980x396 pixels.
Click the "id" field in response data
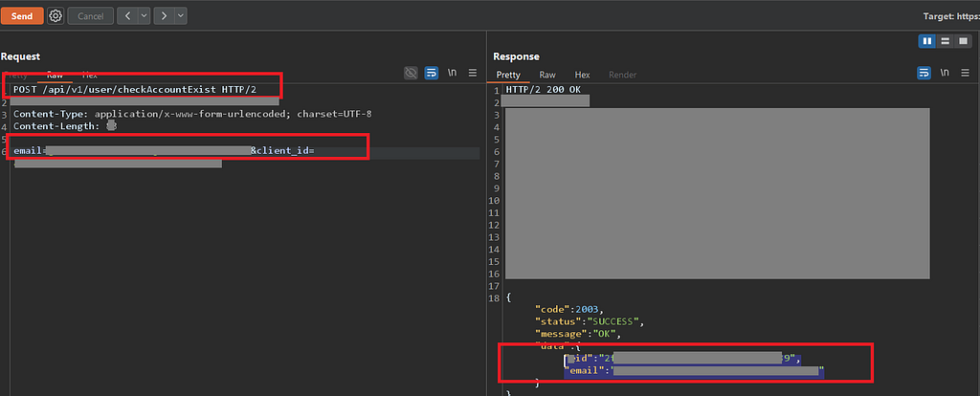pos(683,359)
